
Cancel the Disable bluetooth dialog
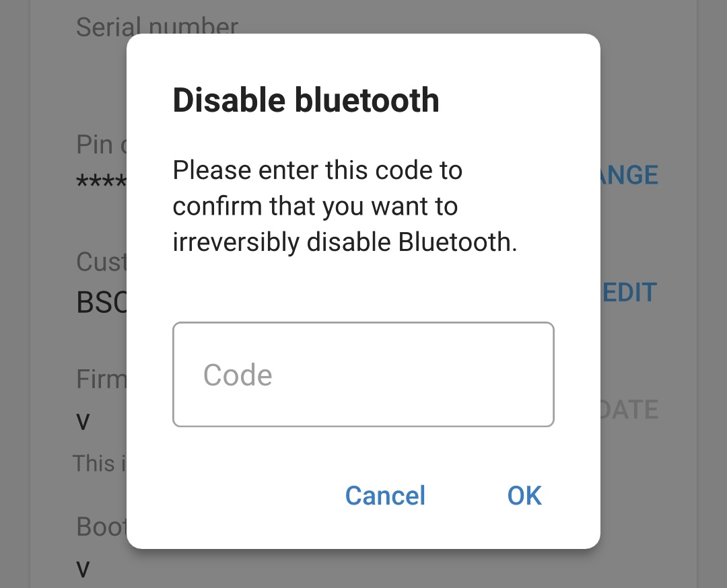coord(384,495)
